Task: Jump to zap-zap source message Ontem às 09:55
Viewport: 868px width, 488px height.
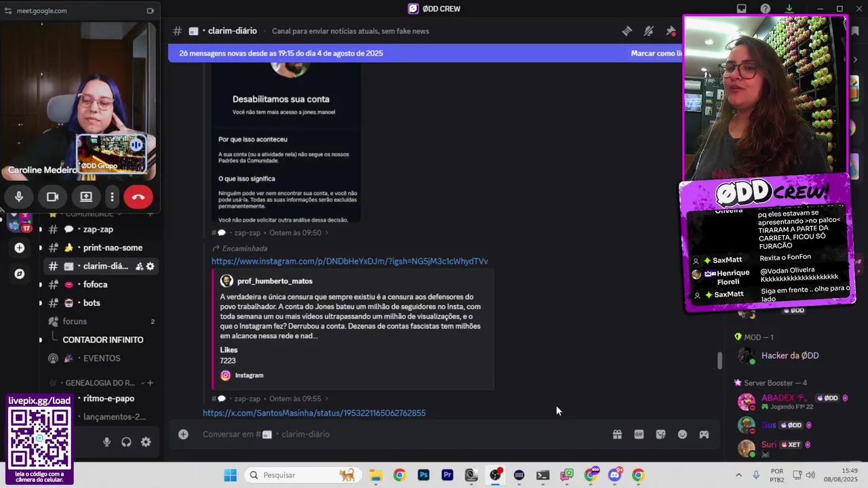Action: click(x=270, y=399)
